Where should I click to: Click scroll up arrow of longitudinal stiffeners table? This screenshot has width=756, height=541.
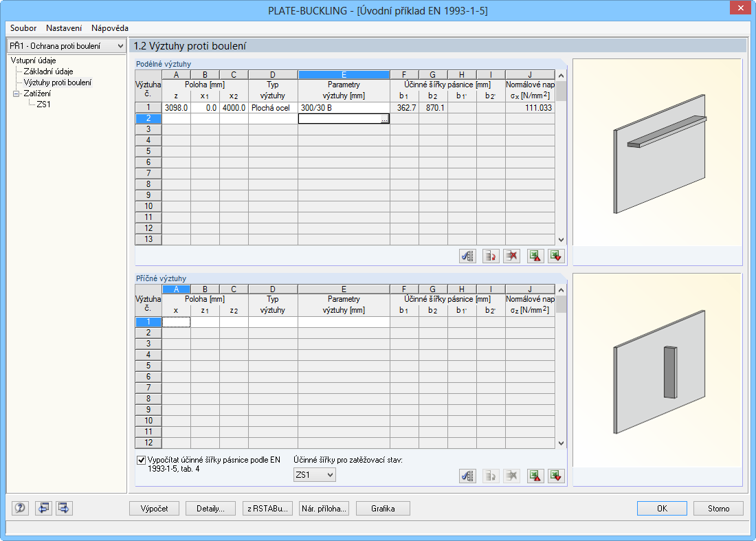[561, 76]
